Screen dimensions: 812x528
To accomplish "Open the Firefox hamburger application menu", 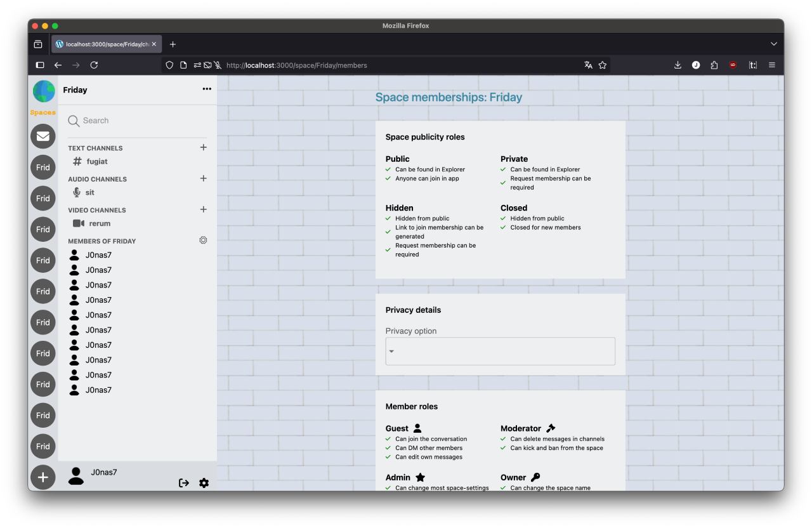I will (x=772, y=65).
